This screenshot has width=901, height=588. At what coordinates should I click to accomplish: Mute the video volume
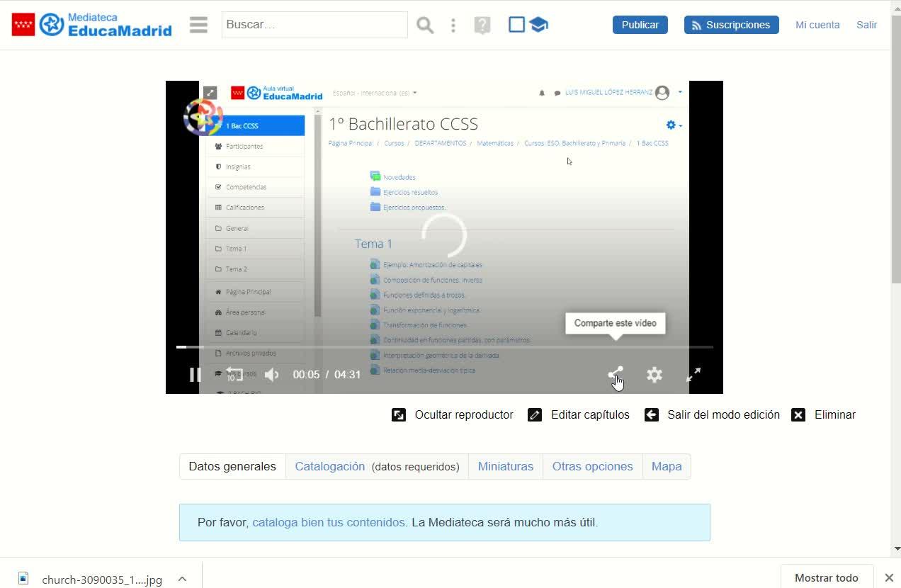point(272,375)
